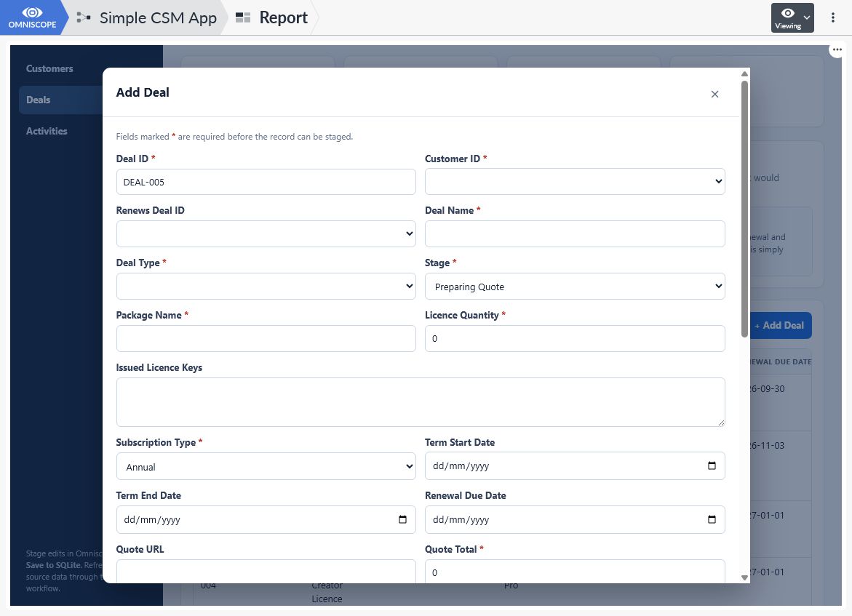
Task: Click the dialog scroll-down arrow
Action: [744, 577]
